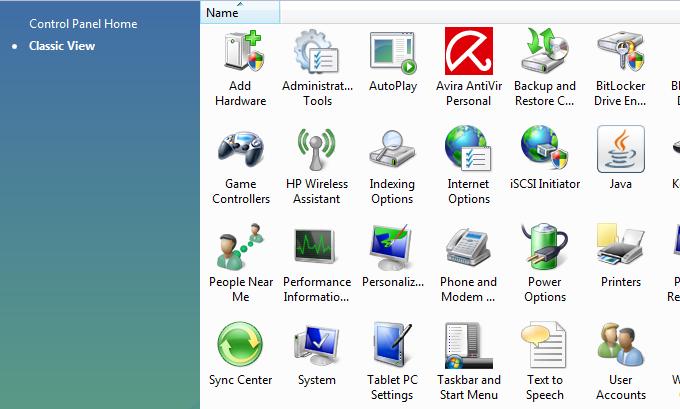Sort items by Name column header

240,13
